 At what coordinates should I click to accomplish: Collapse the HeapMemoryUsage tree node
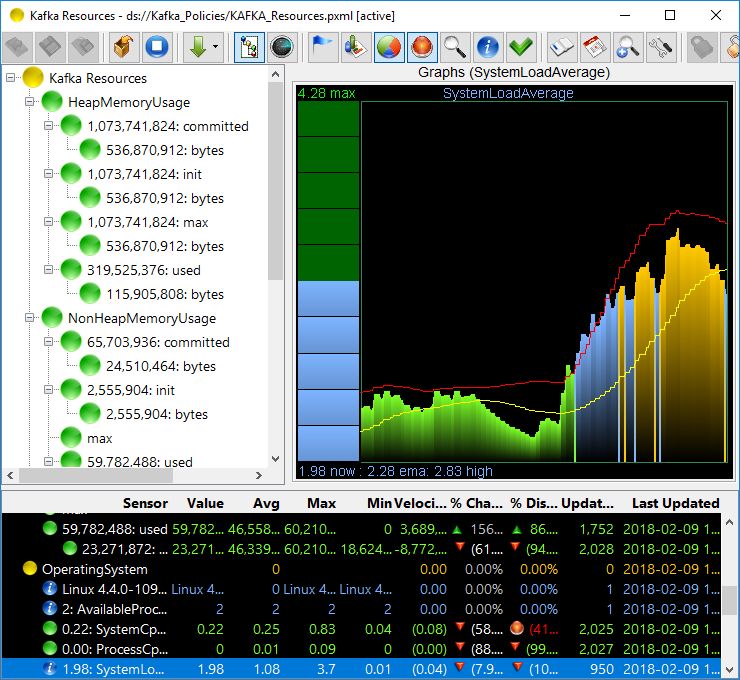[x=29, y=102]
